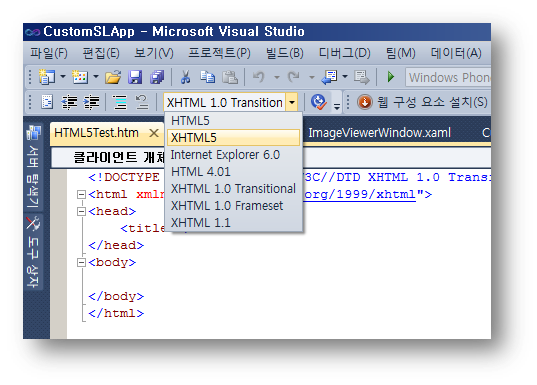Click the closing </body> tag text
The width and height of the screenshot is (537, 385).
pos(116,297)
